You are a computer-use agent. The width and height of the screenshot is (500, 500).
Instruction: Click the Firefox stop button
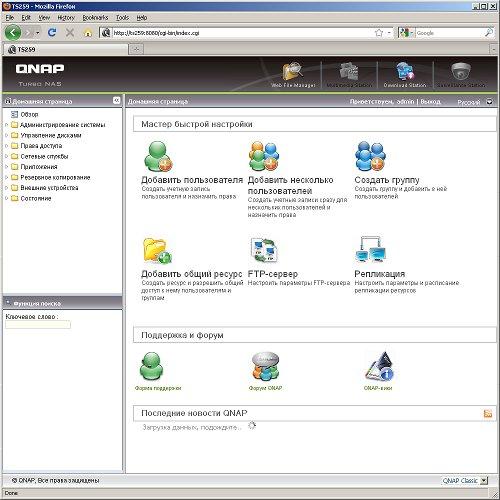(x=70, y=33)
